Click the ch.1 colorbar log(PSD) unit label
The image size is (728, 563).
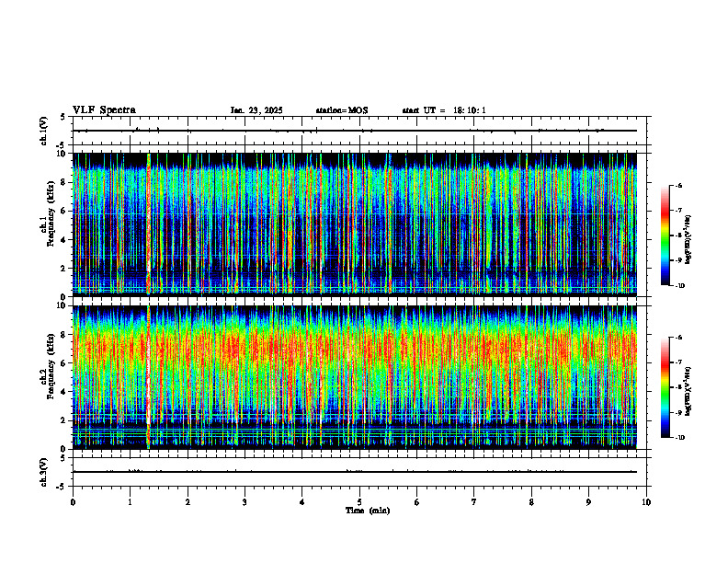[x=688, y=240]
